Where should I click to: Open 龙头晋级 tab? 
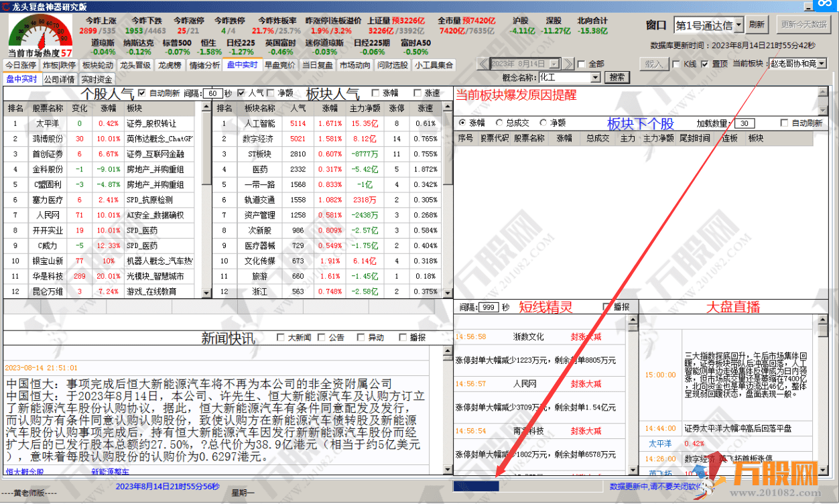136,65
